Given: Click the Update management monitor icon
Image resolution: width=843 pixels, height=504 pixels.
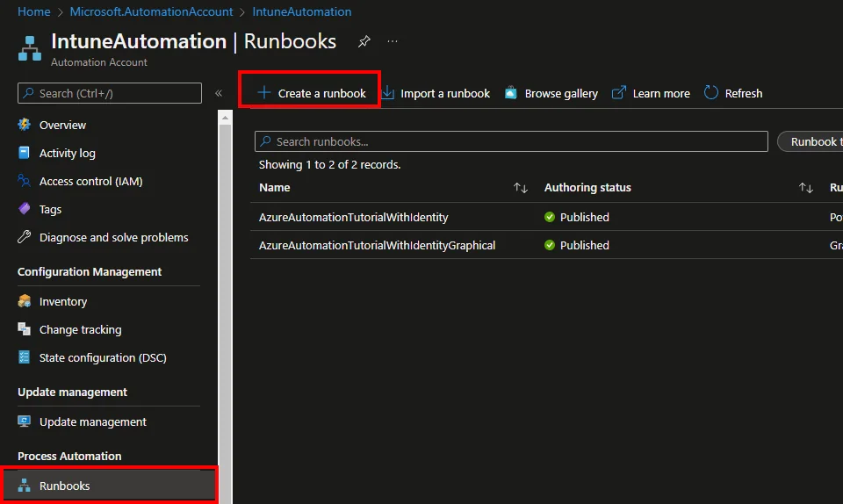Looking at the screenshot, I should 25,421.
